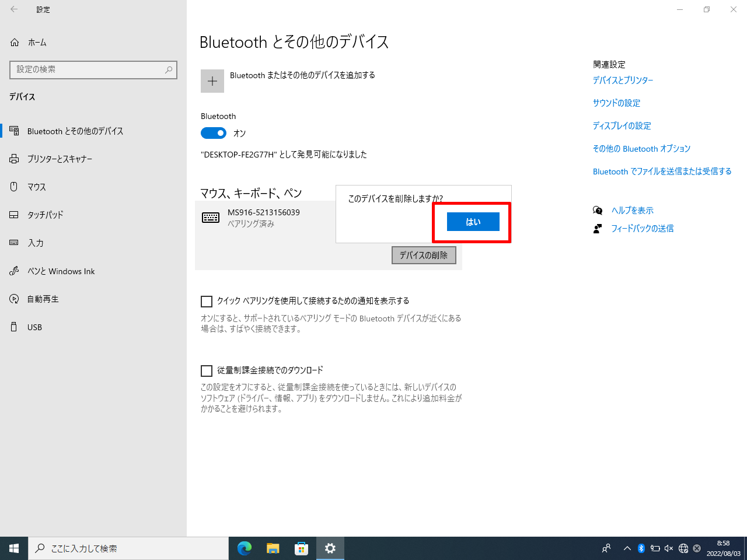This screenshot has width=747, height=560.
Task: Open ディスプレイの設定 link
Action: click(x=622, y=126)
